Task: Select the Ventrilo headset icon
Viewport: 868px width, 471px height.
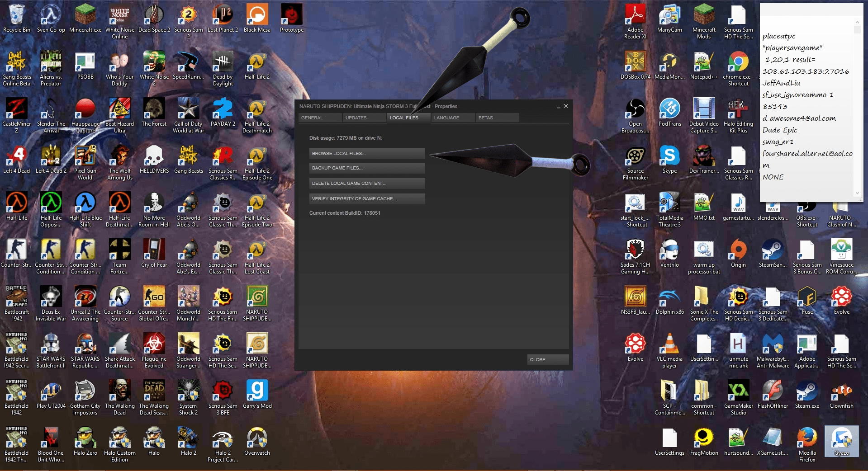Action: (670, 253)
